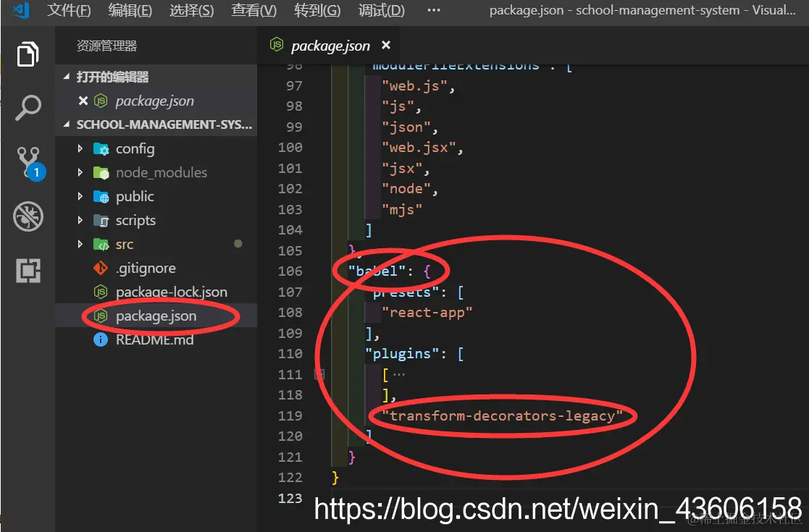809x532 pixels.
Task: Click the README.md info icon
Action: (x=101, y=339)
